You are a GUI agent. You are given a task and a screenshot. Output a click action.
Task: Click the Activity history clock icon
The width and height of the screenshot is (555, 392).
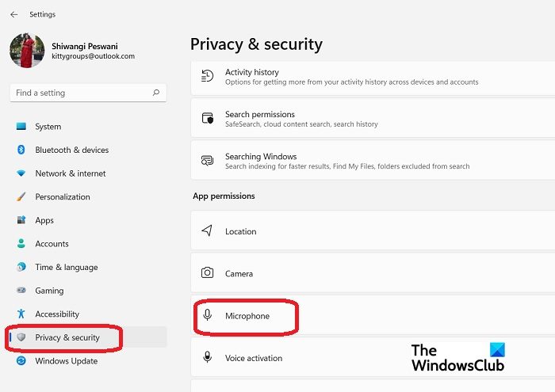207,76
